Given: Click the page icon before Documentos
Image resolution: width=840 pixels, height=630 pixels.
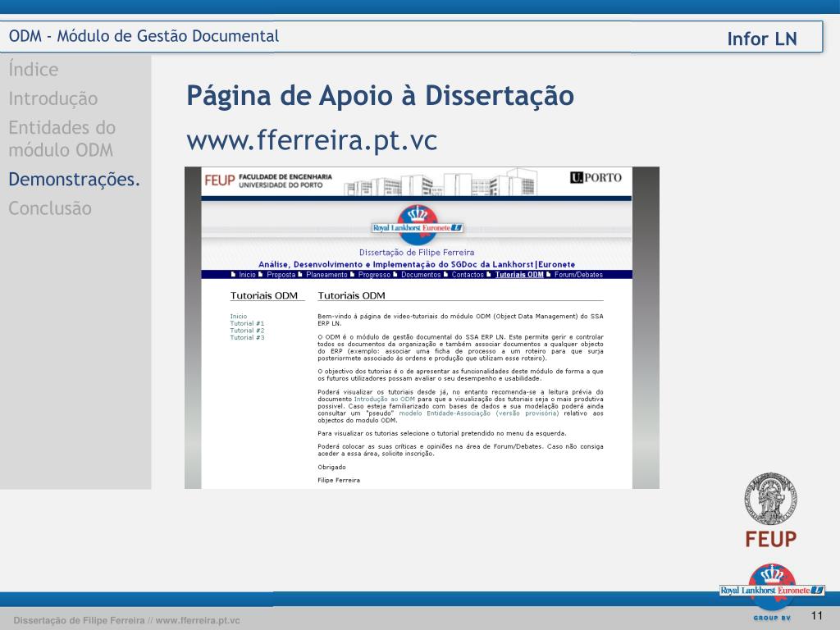Looking at the screenshot, I should [x=395, y=274].
